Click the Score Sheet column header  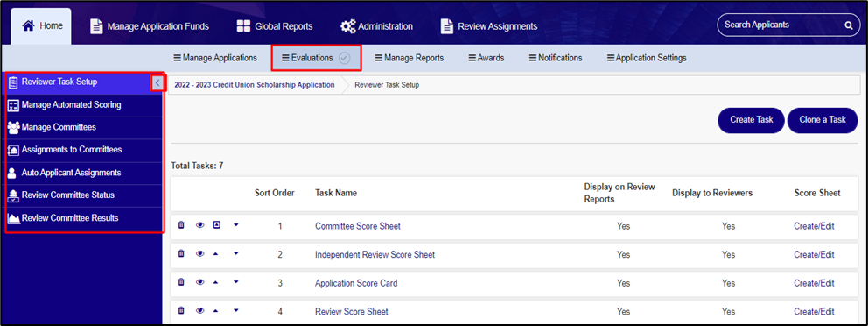tap(817, 193)
